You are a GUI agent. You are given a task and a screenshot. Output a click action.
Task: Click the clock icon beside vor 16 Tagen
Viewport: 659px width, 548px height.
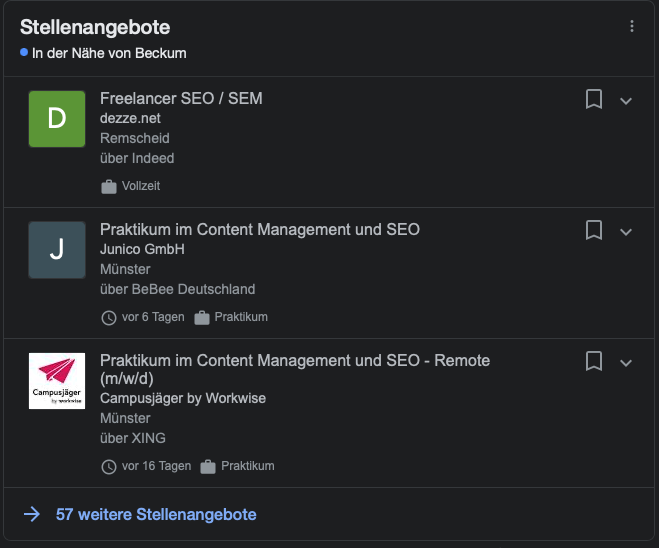click(x=109, y=466)
